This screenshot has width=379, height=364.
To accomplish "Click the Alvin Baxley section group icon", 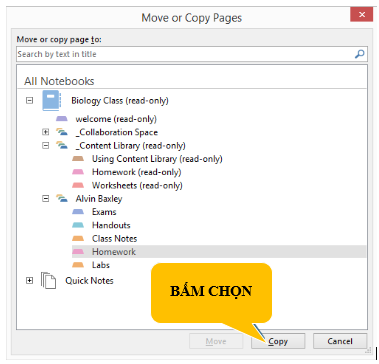I will (62, 199).
